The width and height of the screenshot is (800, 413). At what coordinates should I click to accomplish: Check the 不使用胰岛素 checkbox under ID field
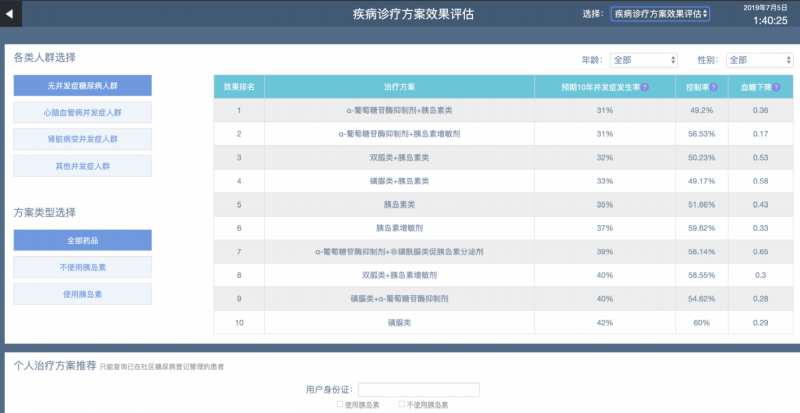[x=402, y=404]
